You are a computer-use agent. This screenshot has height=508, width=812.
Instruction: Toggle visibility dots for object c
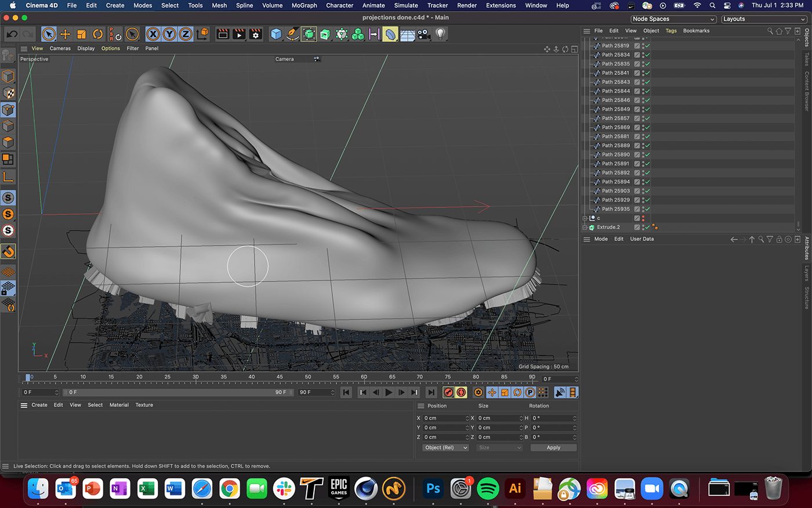coord(643,218)
